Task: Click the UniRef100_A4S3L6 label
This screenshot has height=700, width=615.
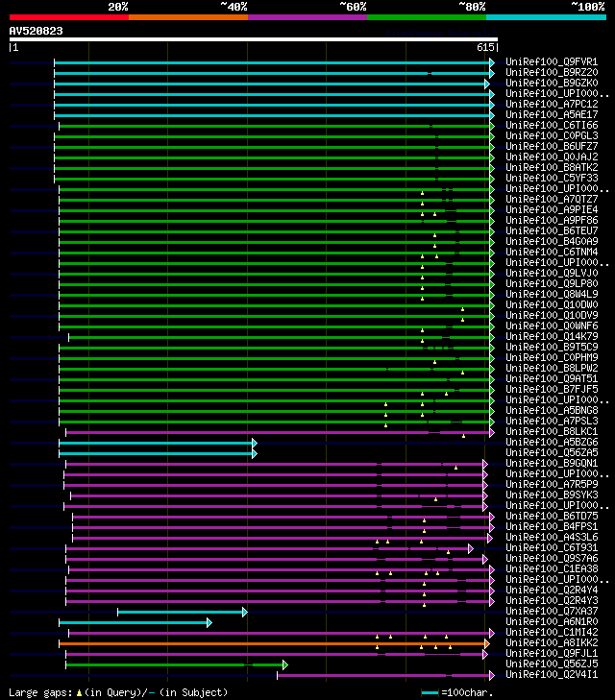Action: 552,538
